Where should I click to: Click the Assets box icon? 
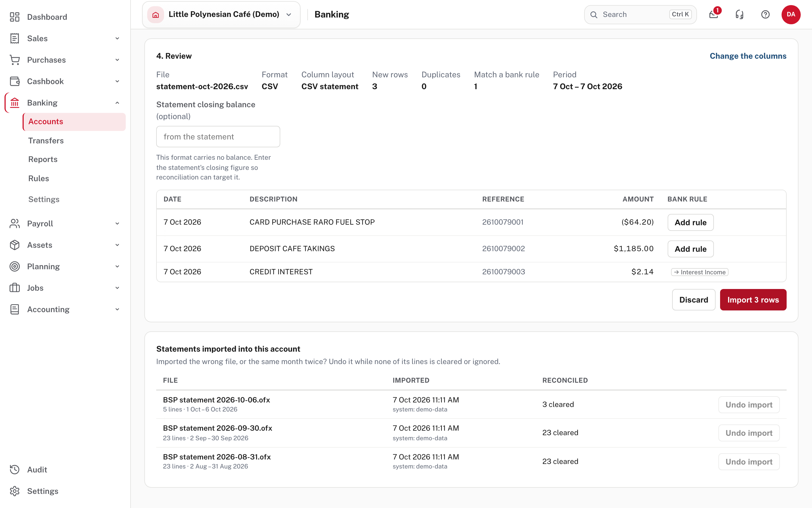[14, 245]
